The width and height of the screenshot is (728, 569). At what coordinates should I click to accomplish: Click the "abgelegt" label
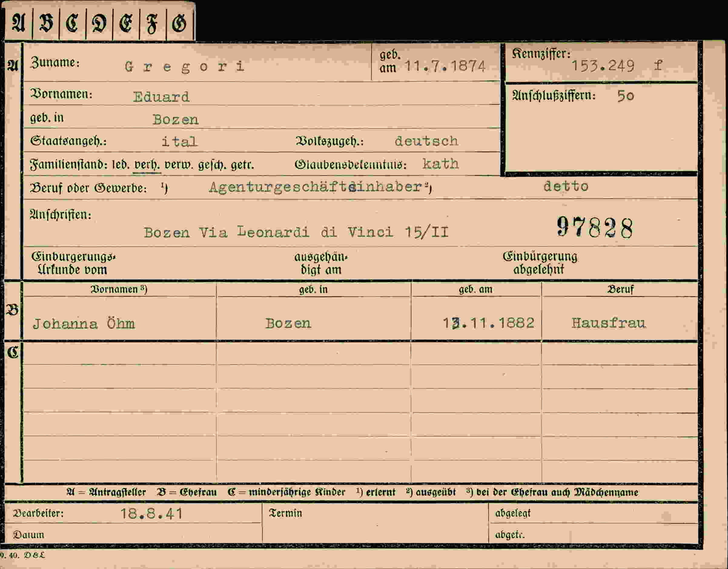[512, 513]
